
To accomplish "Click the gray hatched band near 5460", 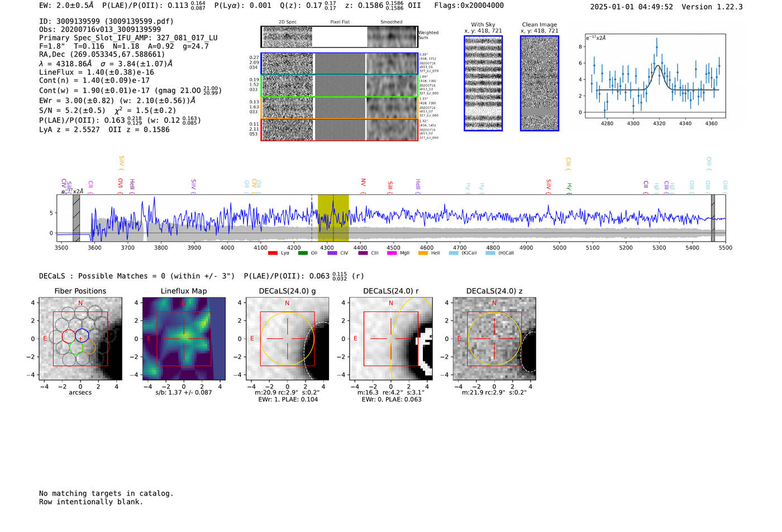I will click(713, 218).
